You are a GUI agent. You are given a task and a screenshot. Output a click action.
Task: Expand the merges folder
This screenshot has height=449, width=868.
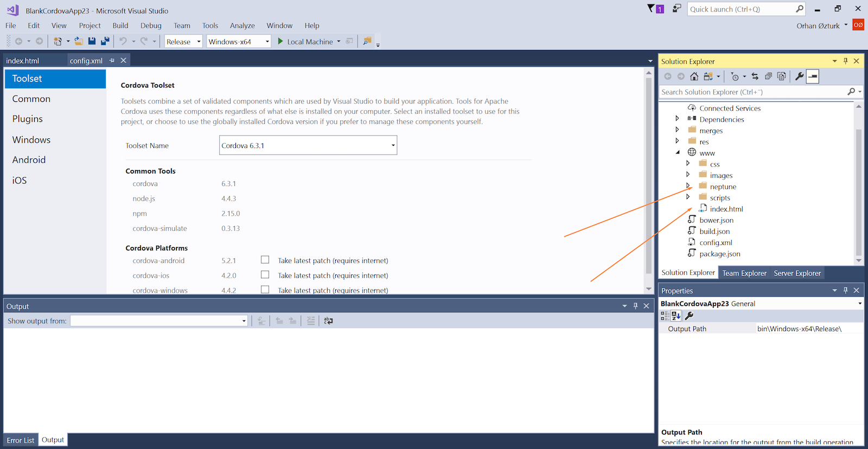[677, 130]
